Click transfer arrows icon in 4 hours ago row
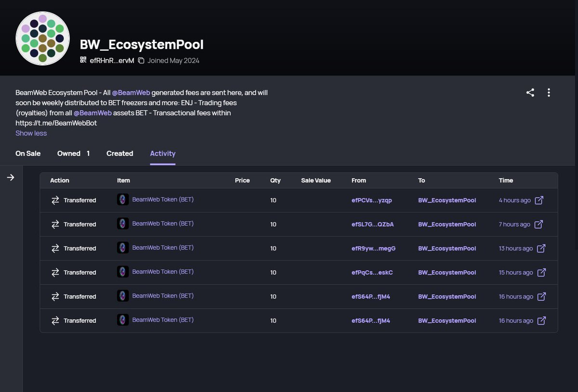578x392 pixels. click(55, 200)
